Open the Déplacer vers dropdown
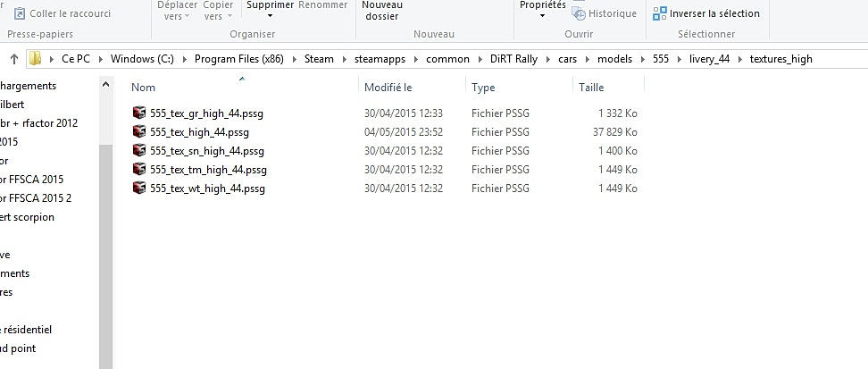Image resolution: width=868 pixels, height=369 pixels. [177, 11]
